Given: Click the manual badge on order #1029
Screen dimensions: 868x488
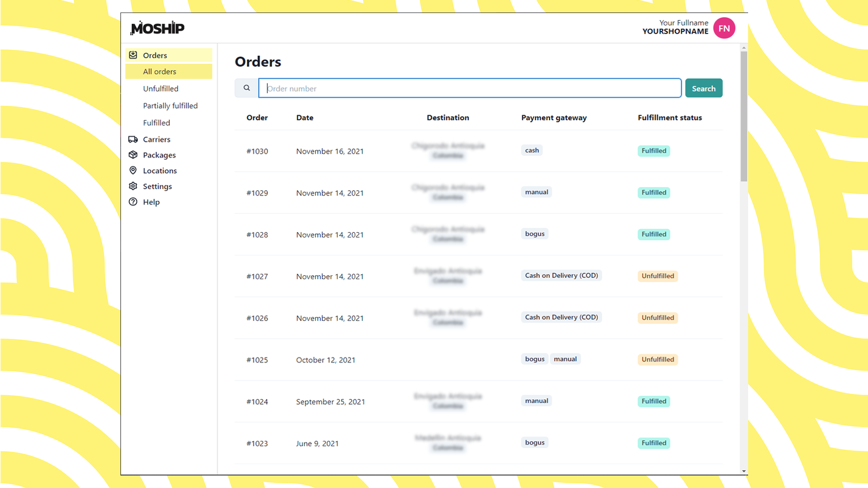Looking at the screenshot, I should 537,192.
